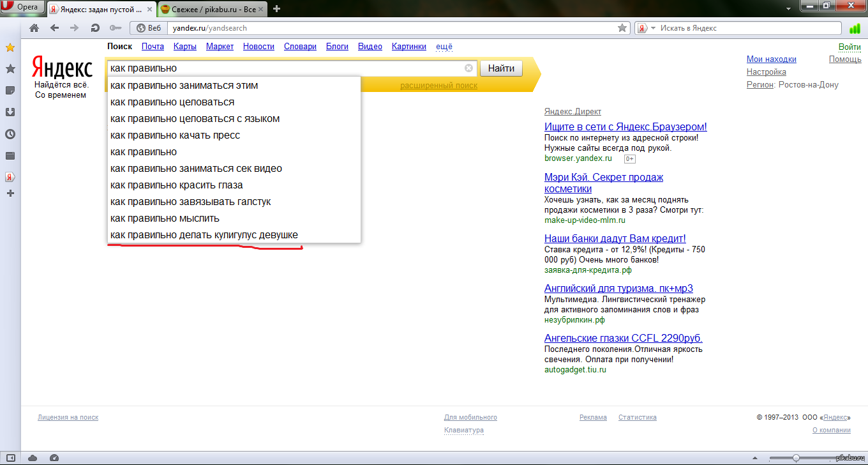Screen dimensions: 868x465
Task: Bookmark page with address bar star
Action: [622, 28]
